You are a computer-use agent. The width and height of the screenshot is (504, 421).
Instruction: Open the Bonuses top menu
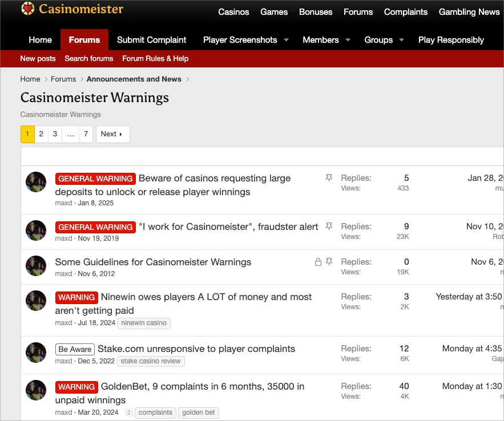[316, 12]
